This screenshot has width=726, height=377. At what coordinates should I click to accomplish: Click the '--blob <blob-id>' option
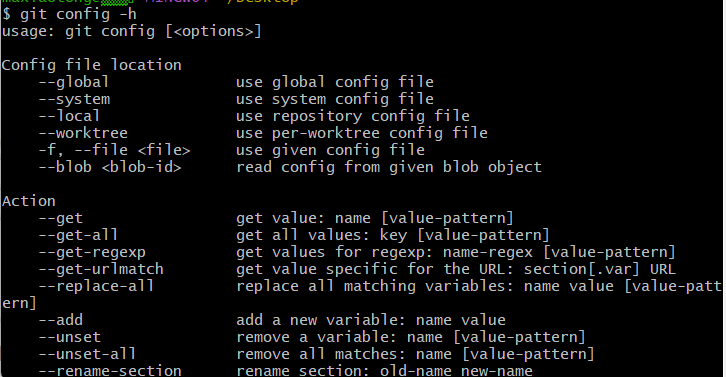pyautogui.click(x=110, y=167)
